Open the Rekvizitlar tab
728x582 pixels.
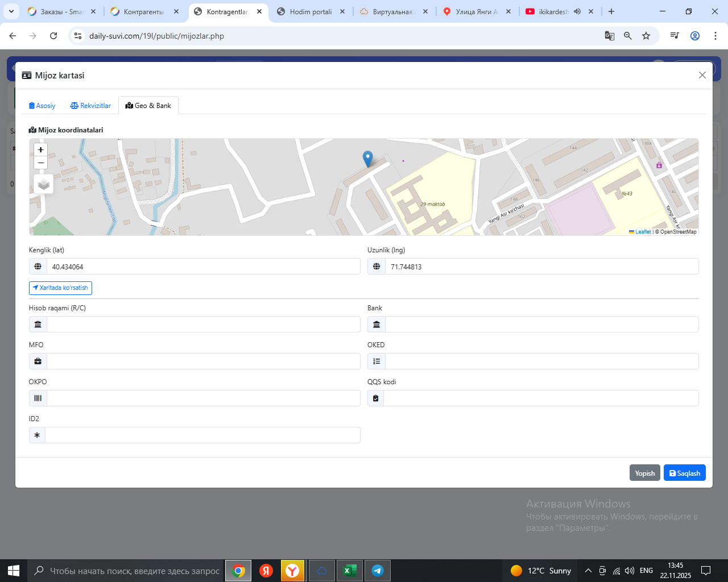(x=90, y=106)
